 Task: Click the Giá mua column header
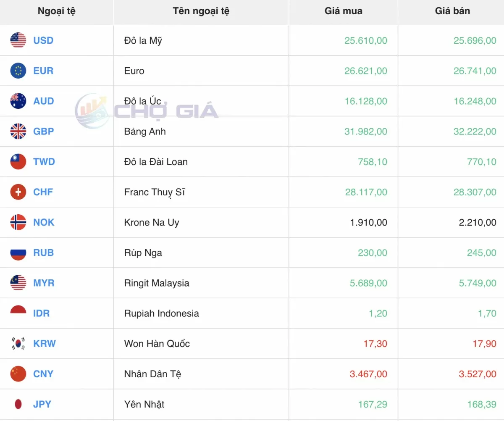[343, 11]
